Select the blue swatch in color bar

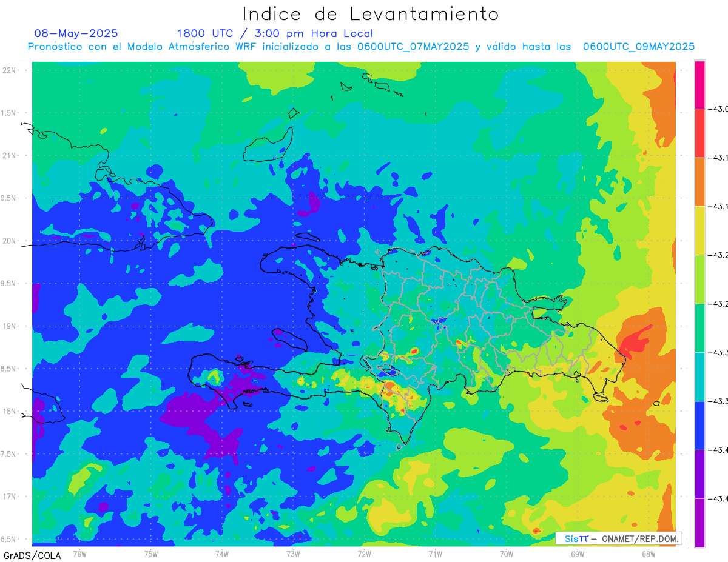point(699,426)
